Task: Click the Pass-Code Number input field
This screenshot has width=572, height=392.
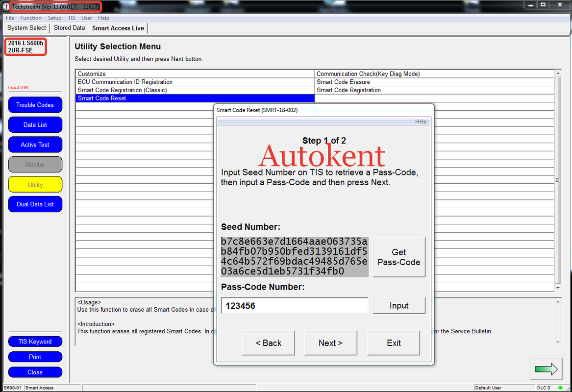Action: 295,306
